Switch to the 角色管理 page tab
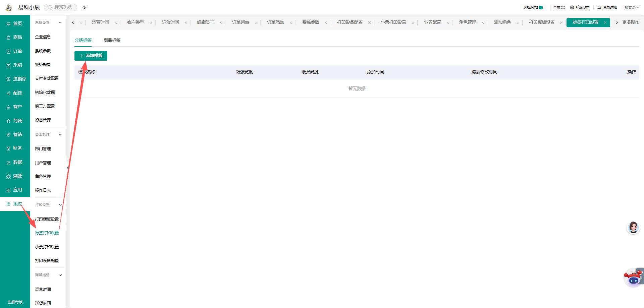 (x=468, y=22)
